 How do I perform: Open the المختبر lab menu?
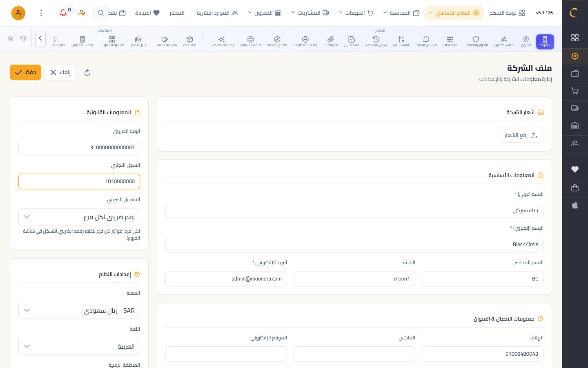coord(177,13)
